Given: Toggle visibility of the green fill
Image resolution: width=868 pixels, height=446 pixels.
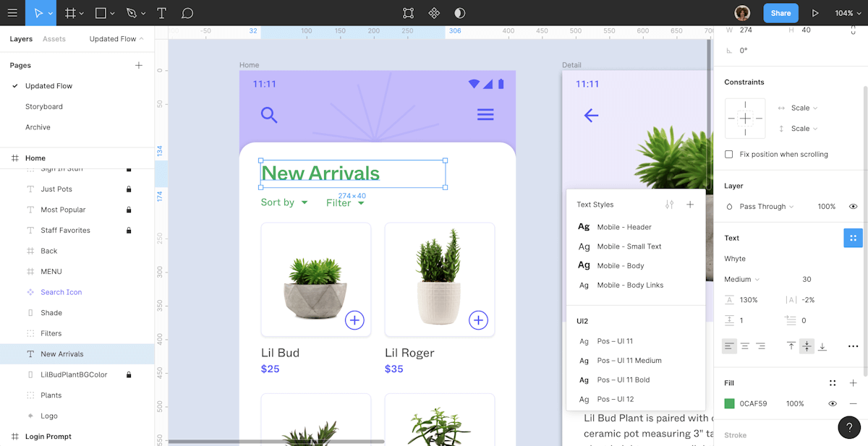Looking at the screenshot, I should (832, 404).
